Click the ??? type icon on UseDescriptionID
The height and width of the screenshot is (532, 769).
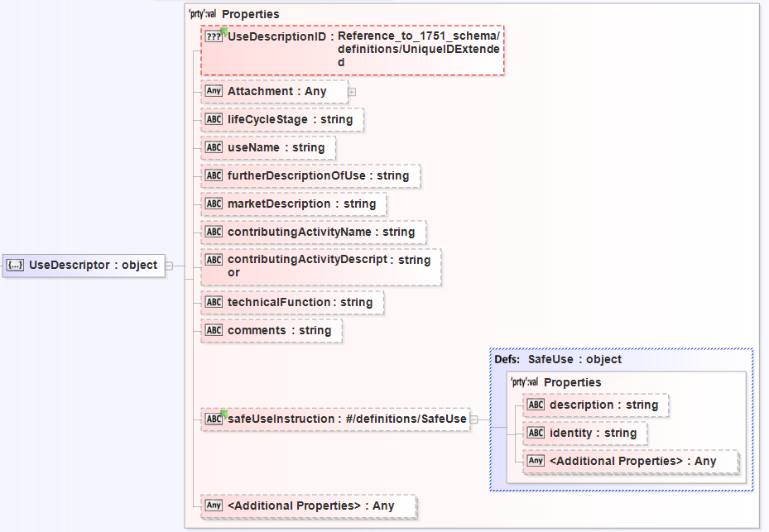click(214, 37)
